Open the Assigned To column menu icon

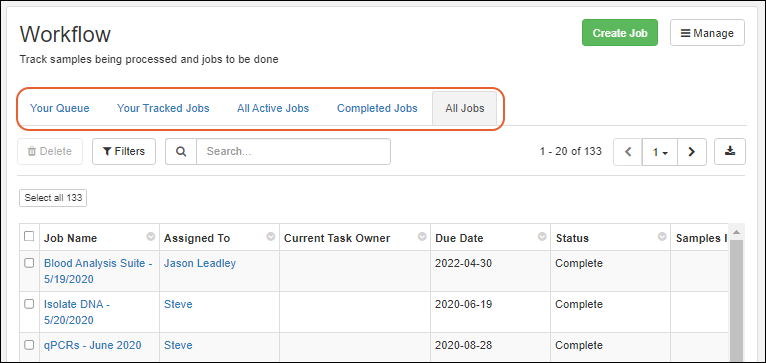point(271,237)
